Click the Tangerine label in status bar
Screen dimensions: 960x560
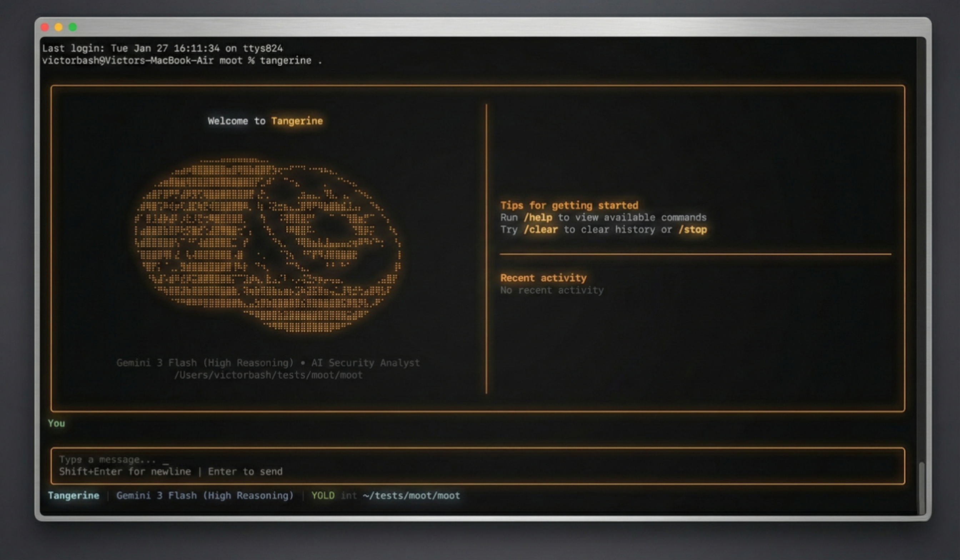(74, 496)
